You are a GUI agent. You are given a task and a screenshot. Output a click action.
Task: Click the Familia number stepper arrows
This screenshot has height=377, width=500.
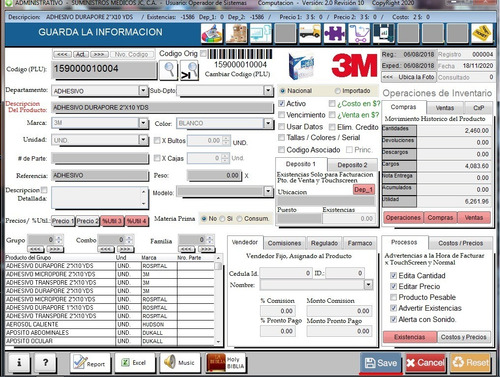coord(210,239)
